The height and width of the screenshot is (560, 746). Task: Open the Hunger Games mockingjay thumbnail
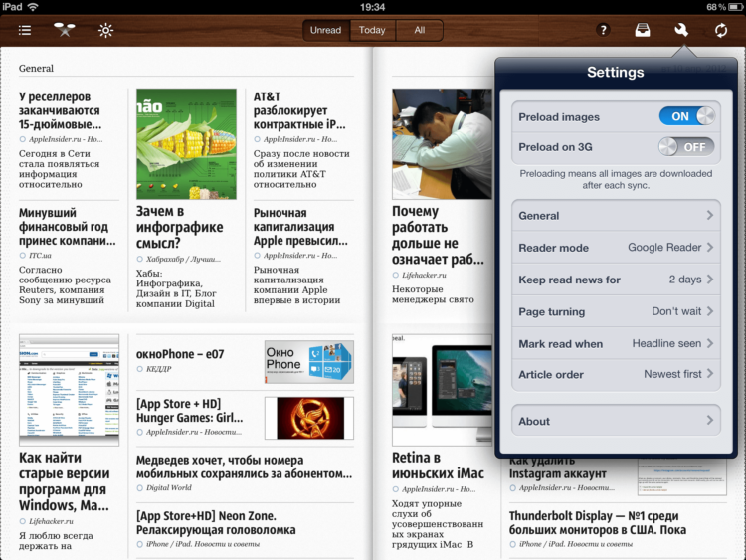tap(309, 418)
